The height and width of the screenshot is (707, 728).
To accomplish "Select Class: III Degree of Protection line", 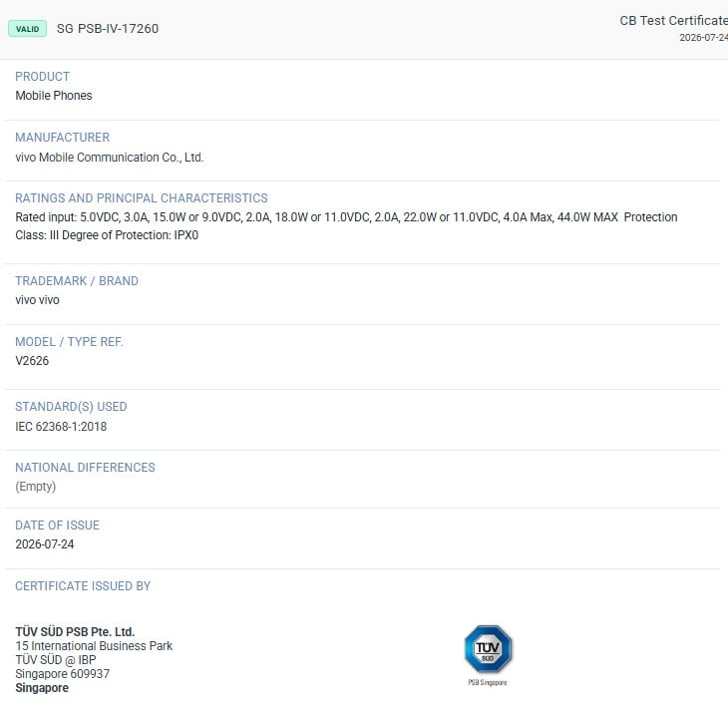I will (x=107, y=235).
